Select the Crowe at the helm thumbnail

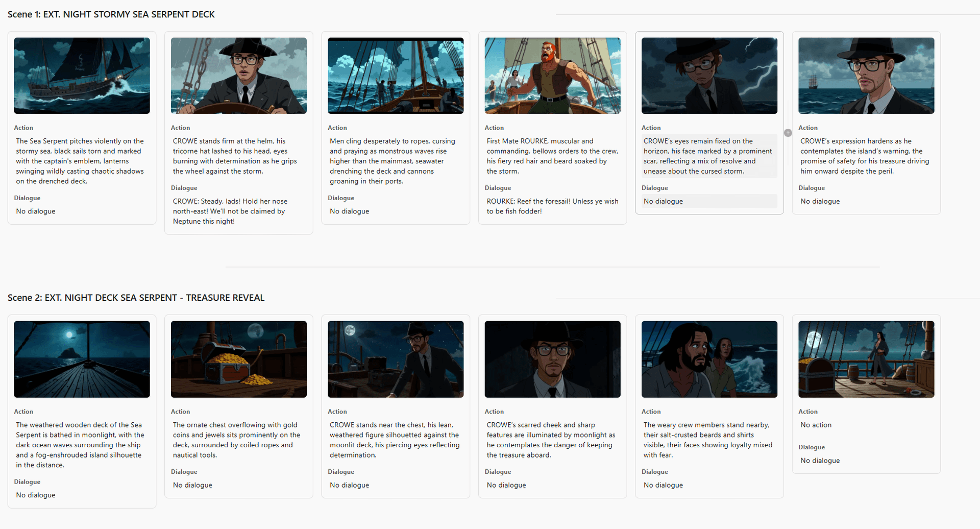pyautogui.click(x=238, y=76)
